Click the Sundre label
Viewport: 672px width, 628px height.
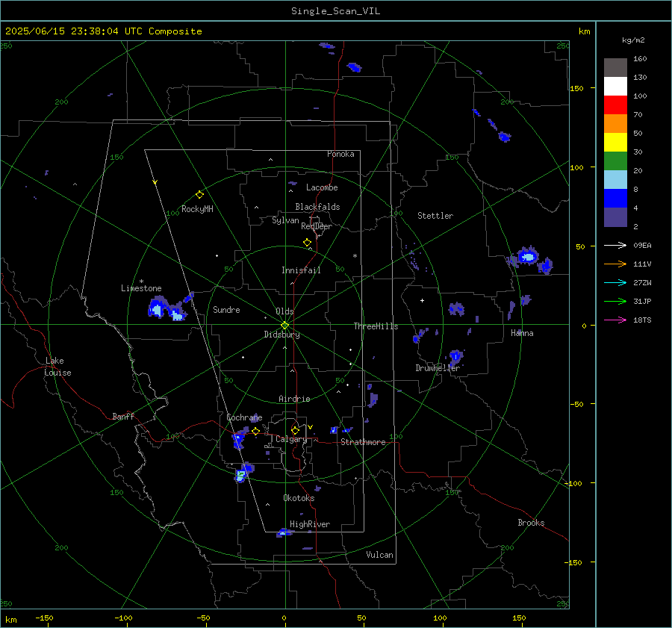tap(226, 309)
